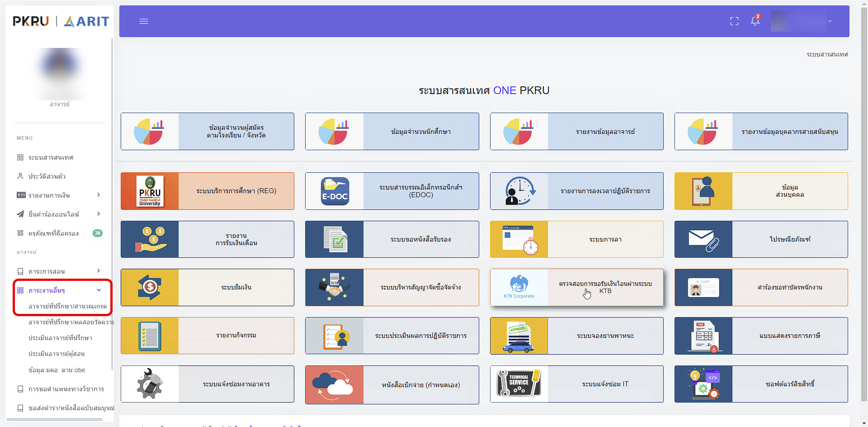Collapse the ภาระงานอื่นๆ sidebar section
Viewport: 868px width, 427px height.
(x=59, y=290)
